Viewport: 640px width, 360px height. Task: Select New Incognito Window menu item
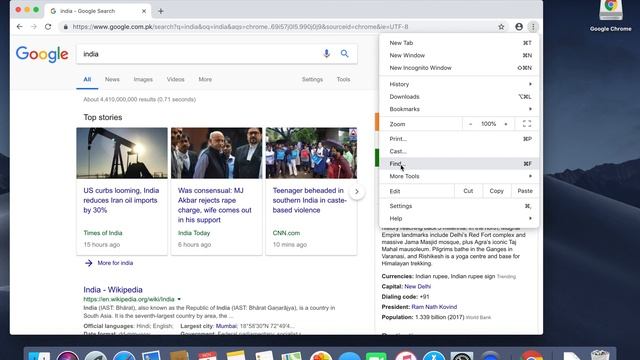[x=459, y=68]
